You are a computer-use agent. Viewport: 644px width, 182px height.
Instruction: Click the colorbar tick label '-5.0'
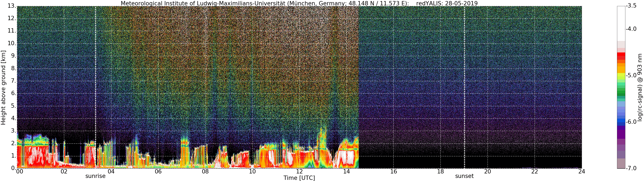click(631, 75)
